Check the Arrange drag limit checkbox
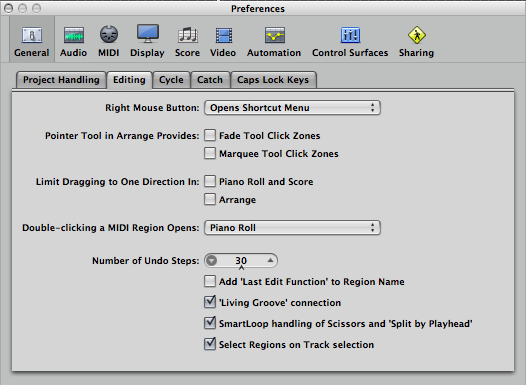 (210, 199)
